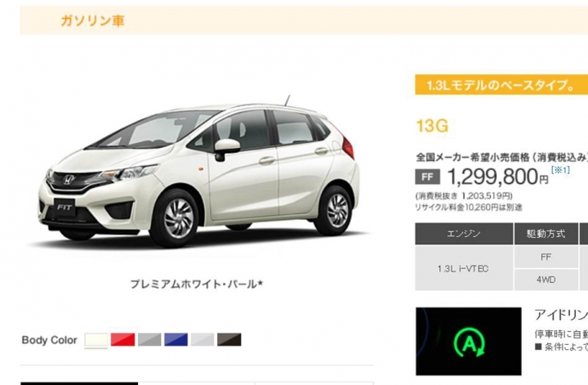Select the white pearl body color swatch
Image resolution: width=588 pixels, height=385 pixels.
pos(96,339)
